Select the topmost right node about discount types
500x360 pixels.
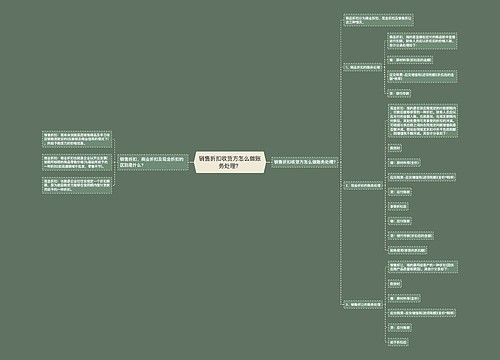click(378, 20)
